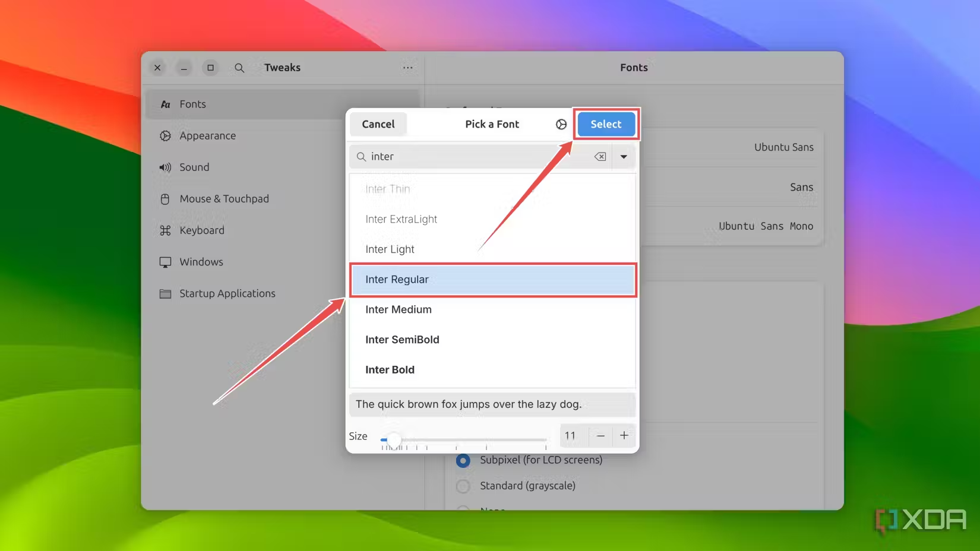980x551 pixels.
Task: Click the Appearance sidebar icon
Action: [165, 136]
